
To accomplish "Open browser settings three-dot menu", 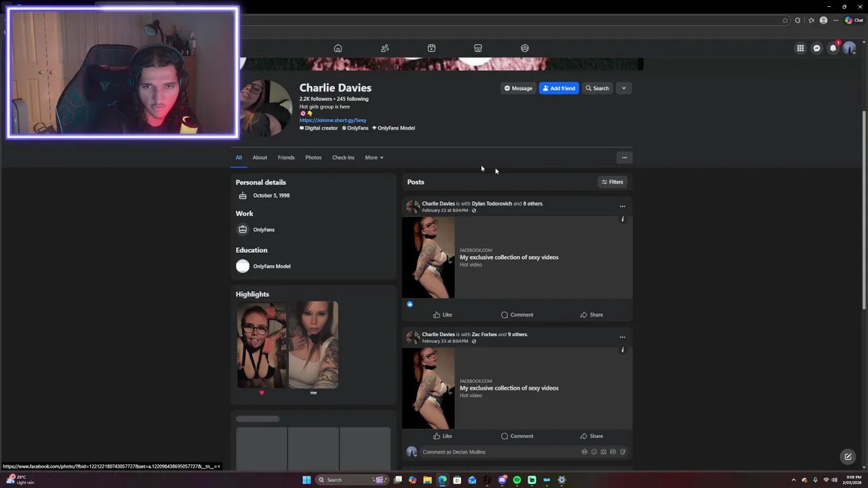I will click(x=835, y=20).
